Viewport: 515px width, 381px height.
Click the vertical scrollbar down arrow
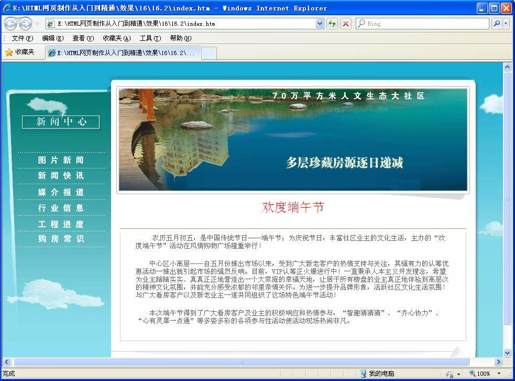click(x=507, y=352)
